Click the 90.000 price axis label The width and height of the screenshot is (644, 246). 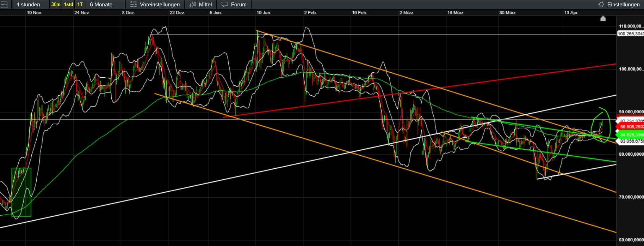pyautogui.click(x=631, y=112)
